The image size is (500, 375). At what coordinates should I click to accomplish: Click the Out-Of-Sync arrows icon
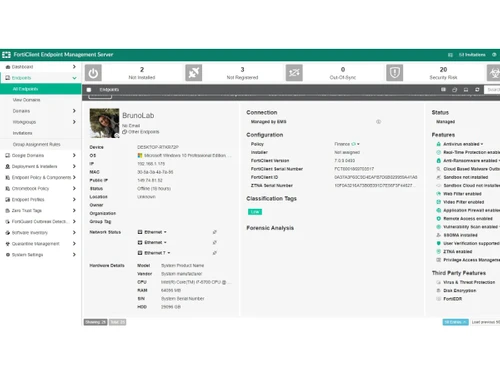click(x=294, y=73)
